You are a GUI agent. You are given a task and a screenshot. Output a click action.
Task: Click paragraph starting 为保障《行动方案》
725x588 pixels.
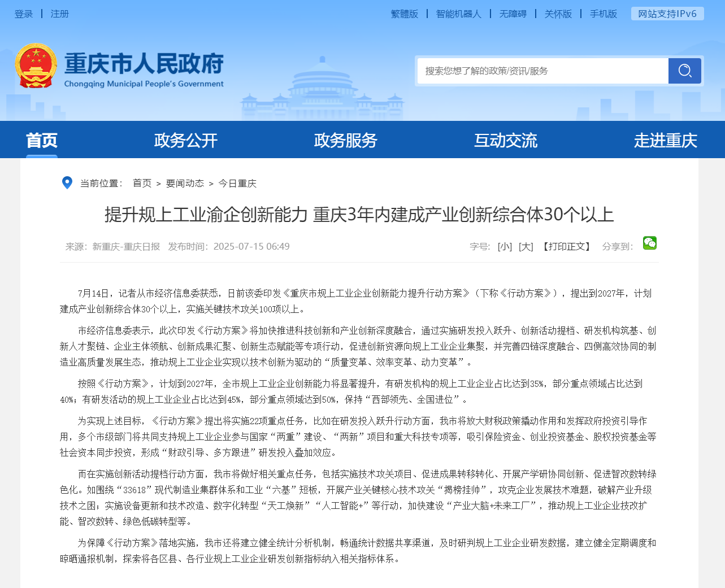(x=359, y=551)
